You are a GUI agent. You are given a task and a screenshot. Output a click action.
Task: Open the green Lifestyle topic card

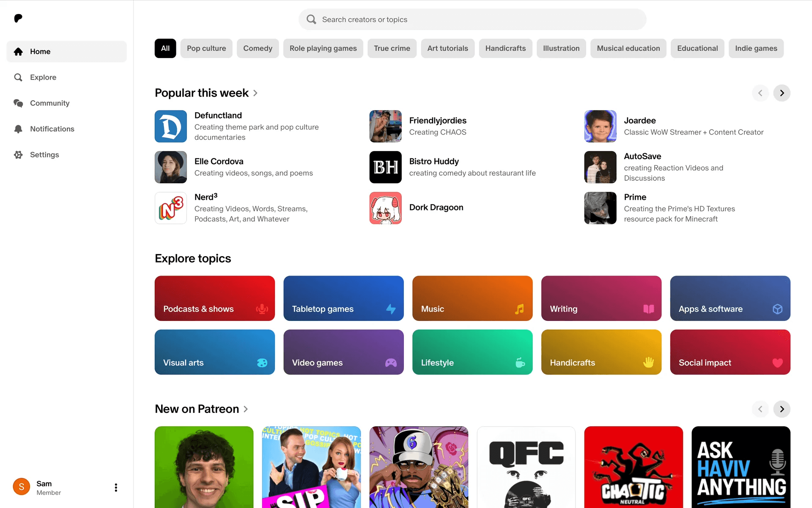coord(472,352)
